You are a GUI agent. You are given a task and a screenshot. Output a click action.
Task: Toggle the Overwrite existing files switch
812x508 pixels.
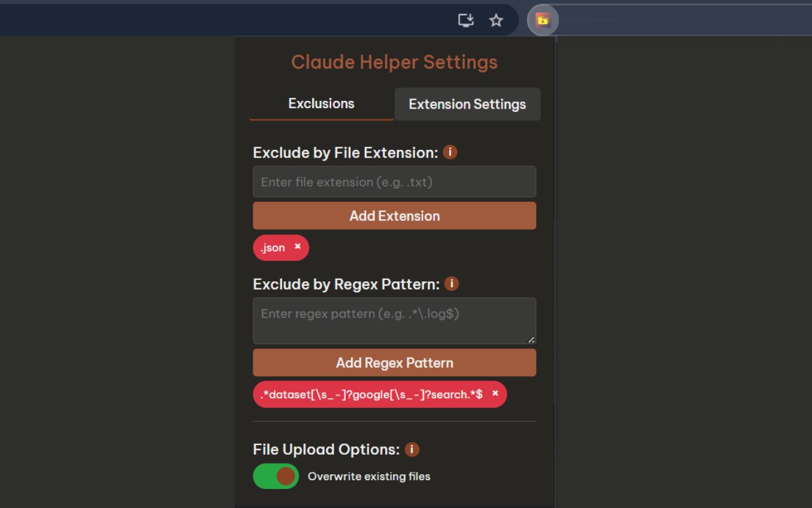coord(276,476)
